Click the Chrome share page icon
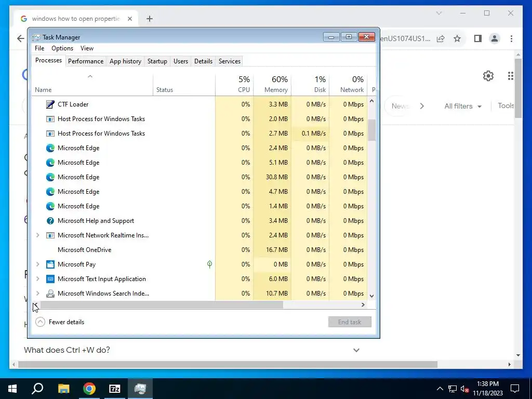The height and width of the screenshot is (399, 532). pos(441,38)
